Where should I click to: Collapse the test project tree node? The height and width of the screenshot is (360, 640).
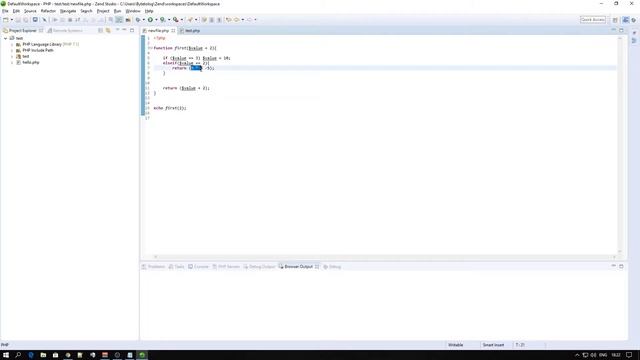point(5,38)
